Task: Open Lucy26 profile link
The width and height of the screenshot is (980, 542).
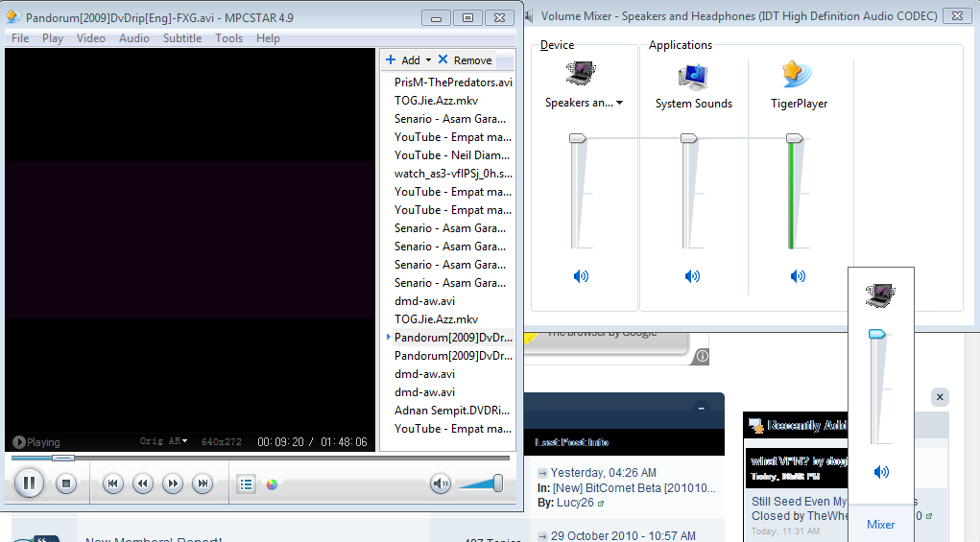Action: tap(575, 503)
